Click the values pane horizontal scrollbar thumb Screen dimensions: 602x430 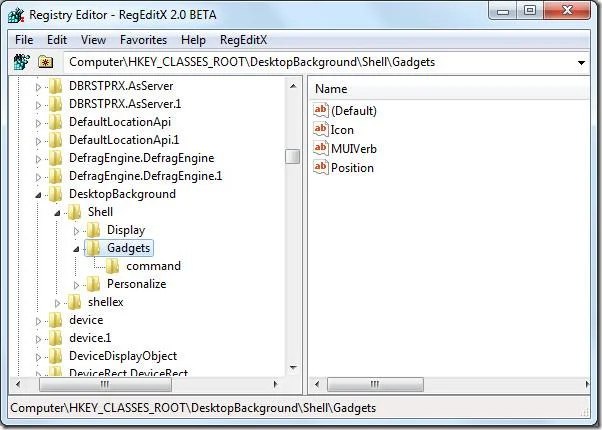(x=375, y=384)
